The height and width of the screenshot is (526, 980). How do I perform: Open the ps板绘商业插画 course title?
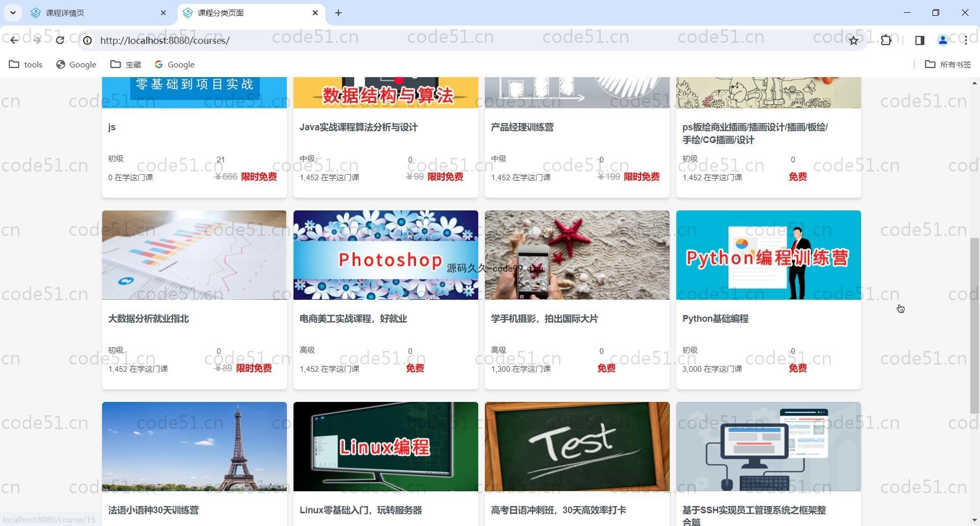(x=755, y=133)
